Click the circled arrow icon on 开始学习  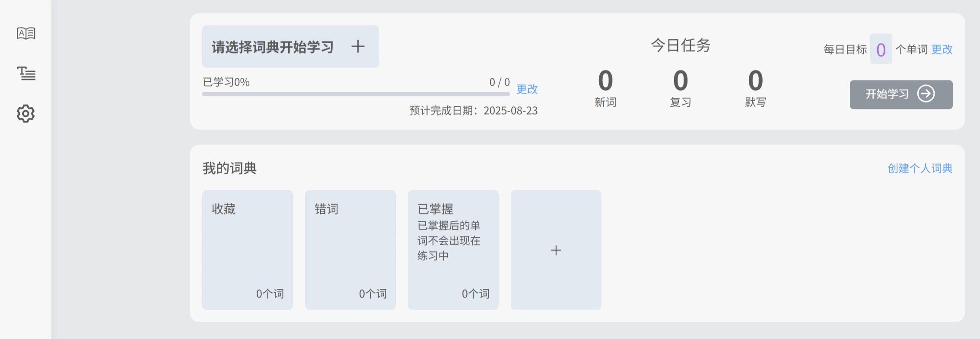[x=926, y=94]
